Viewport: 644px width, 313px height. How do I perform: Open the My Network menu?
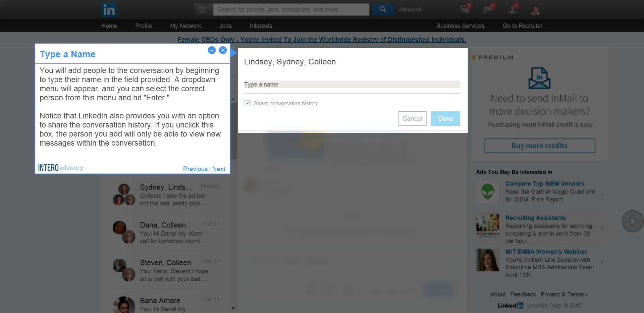tap(185, 26)
